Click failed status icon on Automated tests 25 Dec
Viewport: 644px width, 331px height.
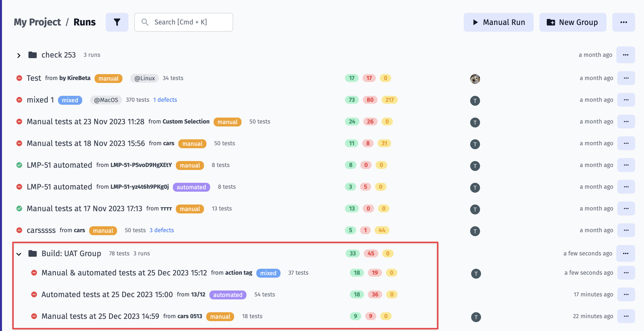[x=34, y=294]
